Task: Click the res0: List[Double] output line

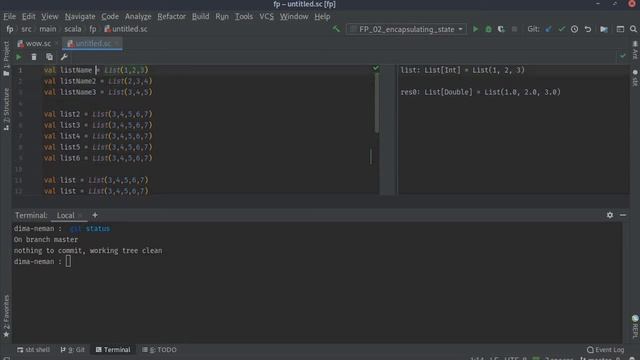Action: point(480,92)
